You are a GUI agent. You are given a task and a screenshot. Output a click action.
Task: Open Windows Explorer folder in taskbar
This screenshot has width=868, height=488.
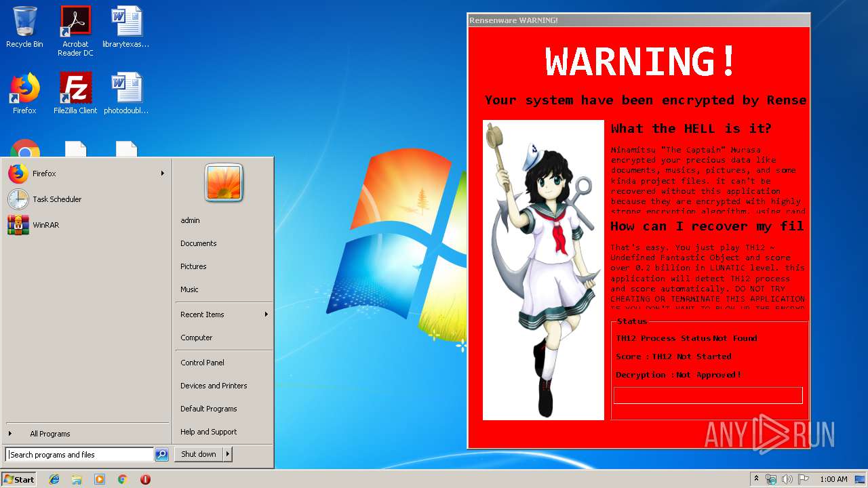77,479
